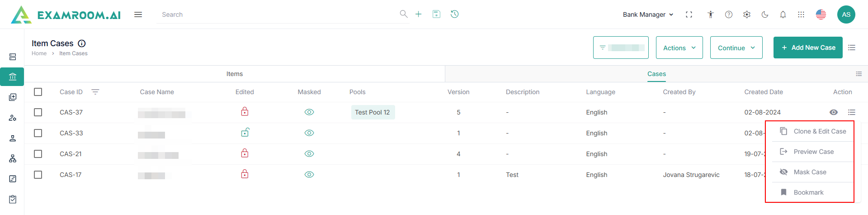Click the save disk icon in the top bar
Image resolution: width=868 pixels, height=215 pixels.
436,14
